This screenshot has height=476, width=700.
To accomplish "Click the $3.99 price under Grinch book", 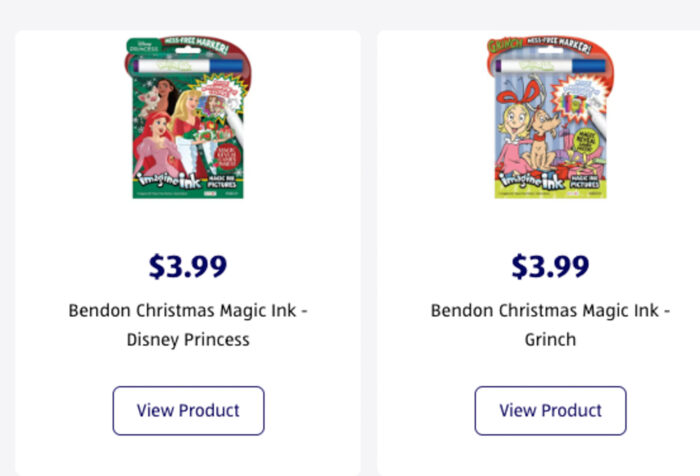I will pos(550,266).
